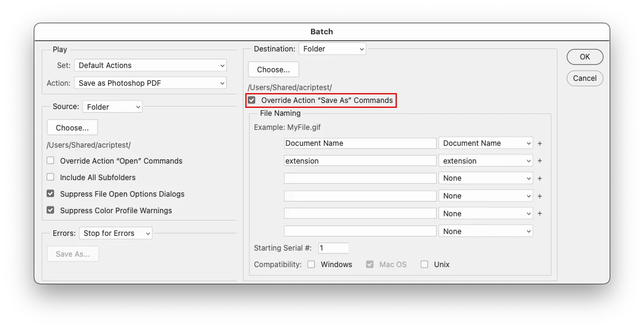Open the fifth row None dropdown
Viewport: 644px width, 329px height.
coord(486,213)
